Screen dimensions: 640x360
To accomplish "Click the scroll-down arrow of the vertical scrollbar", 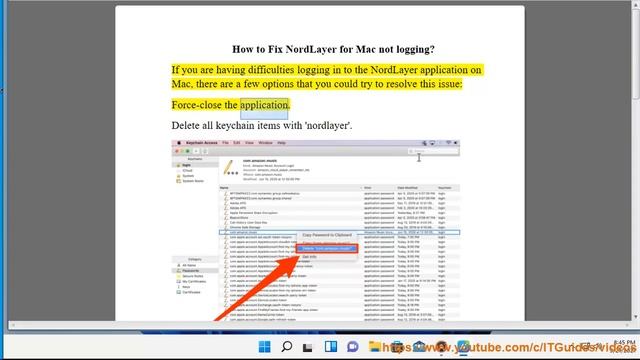I will pyautogui.click(x=636, y=317).
